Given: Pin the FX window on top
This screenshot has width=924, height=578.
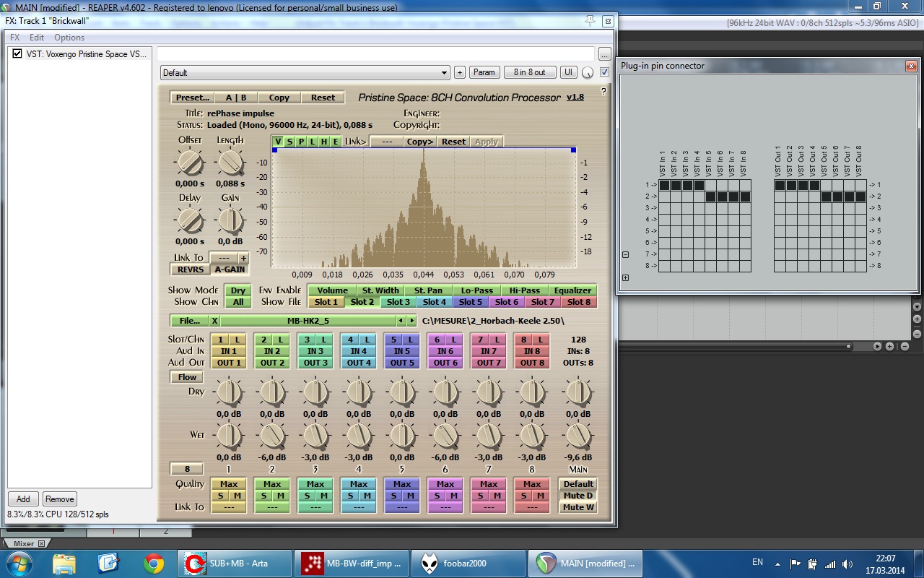Looking at the screenshot, I should [590, 20].
